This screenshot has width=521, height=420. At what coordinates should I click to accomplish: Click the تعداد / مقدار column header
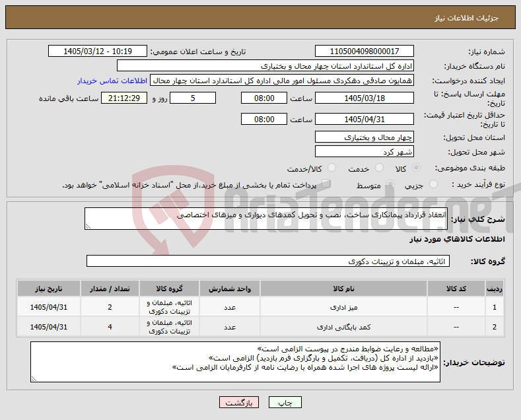coord(110,289)
